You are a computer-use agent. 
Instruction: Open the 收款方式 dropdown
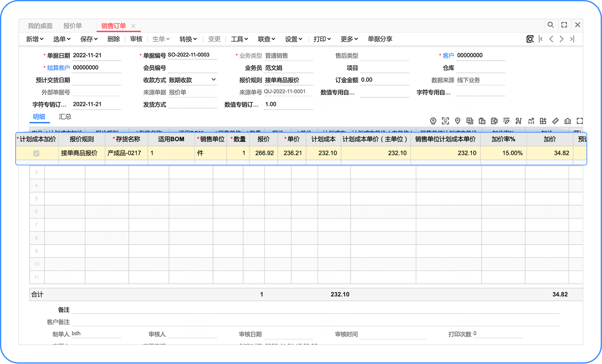tap(213, 80)
